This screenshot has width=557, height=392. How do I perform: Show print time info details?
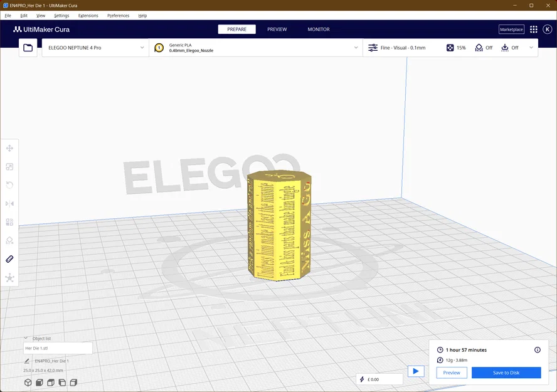click(x=538, y=350)
